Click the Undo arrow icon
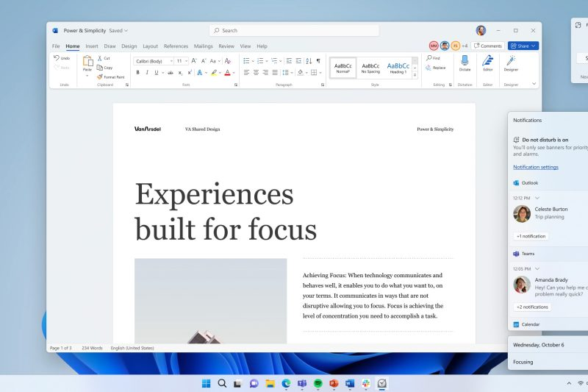Viewport: 588px width, 392px height. pos(57,58)
